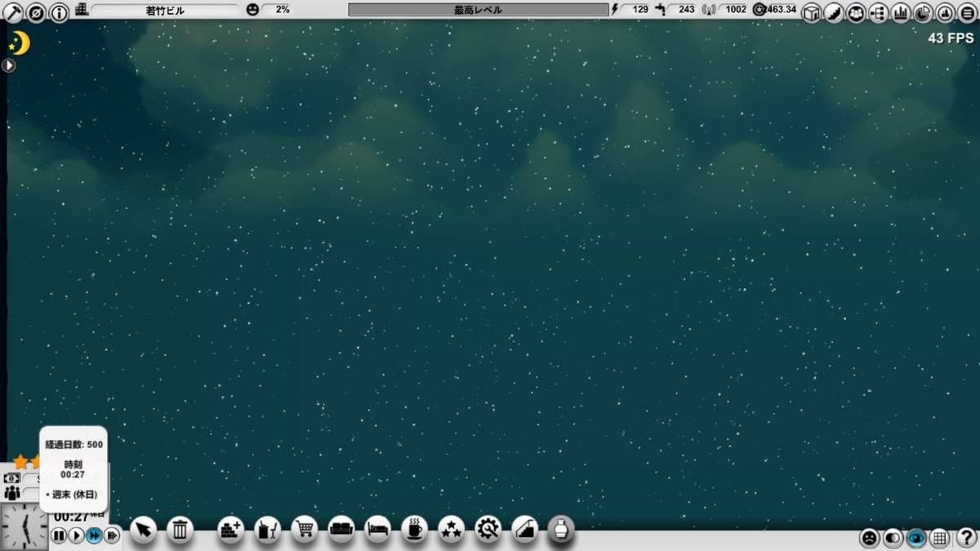Screen dimensions: 980x551
Task: Open the small bar graph circle icon
Action: click(x=946, y=12)
